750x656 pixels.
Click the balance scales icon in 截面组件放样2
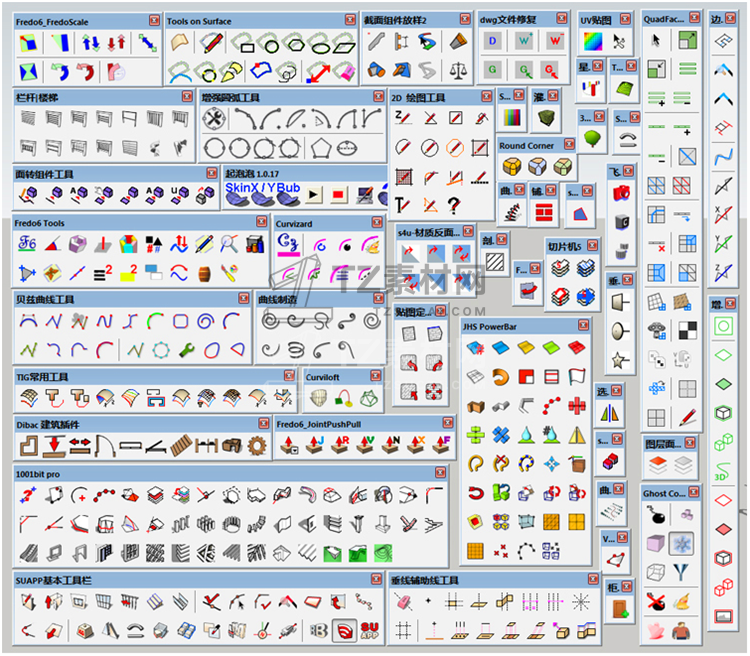tap(458, 71)
